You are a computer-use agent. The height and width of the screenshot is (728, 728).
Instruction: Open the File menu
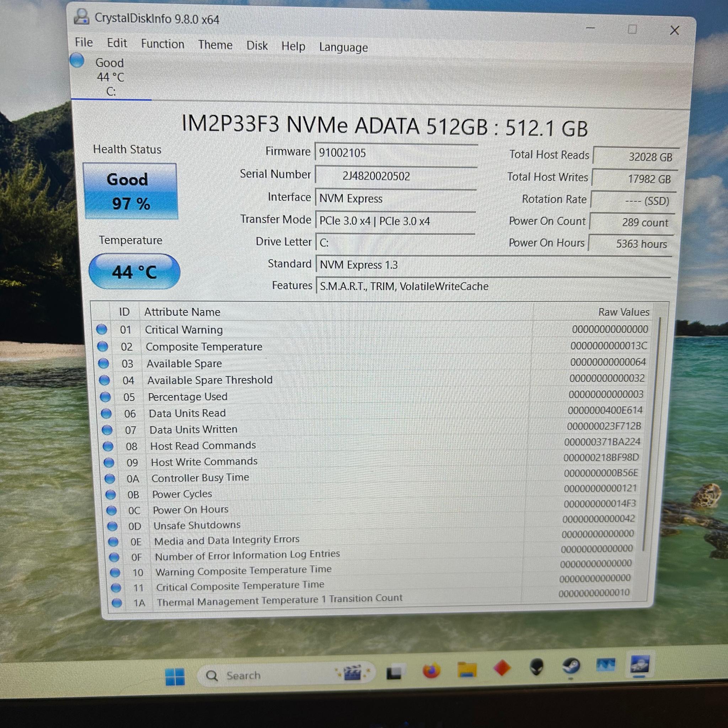(x=84, y=42)
